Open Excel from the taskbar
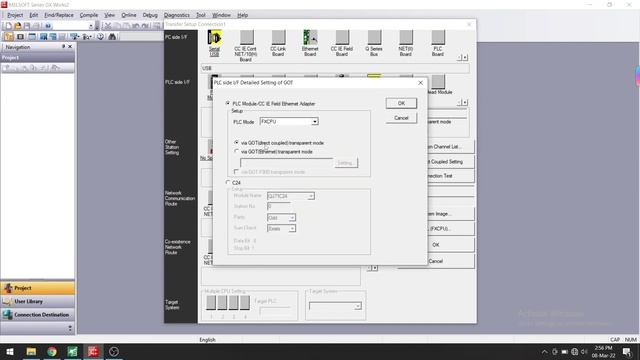Screen dimensions: 640x360 point(73,351)
